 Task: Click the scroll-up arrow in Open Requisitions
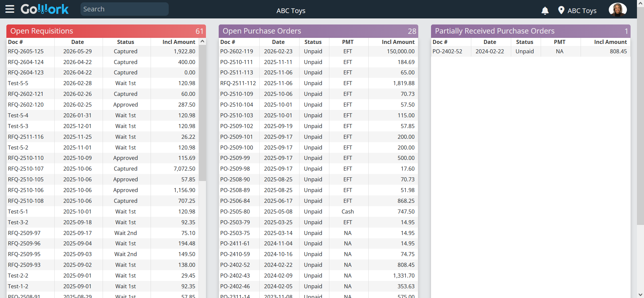(x=202, y=42)
